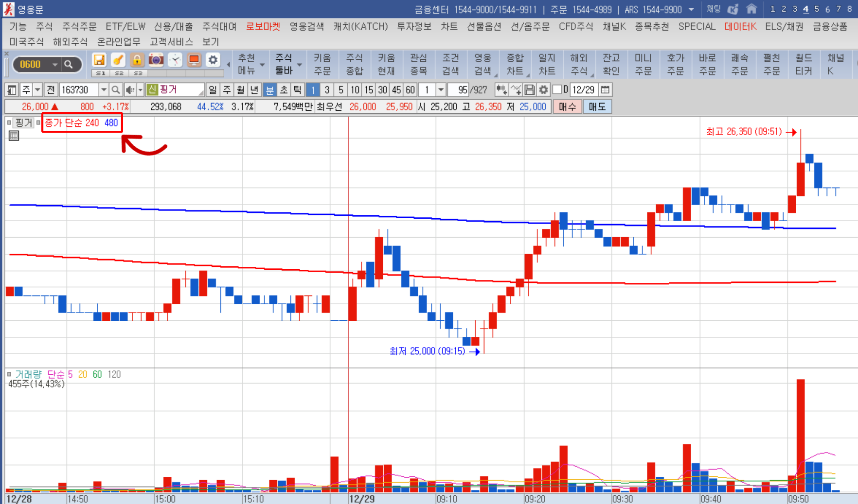Open the 키움주문 toolbar button
This screenshot has height=504, width=858.
pyautogui.click(x=322, y=64)
